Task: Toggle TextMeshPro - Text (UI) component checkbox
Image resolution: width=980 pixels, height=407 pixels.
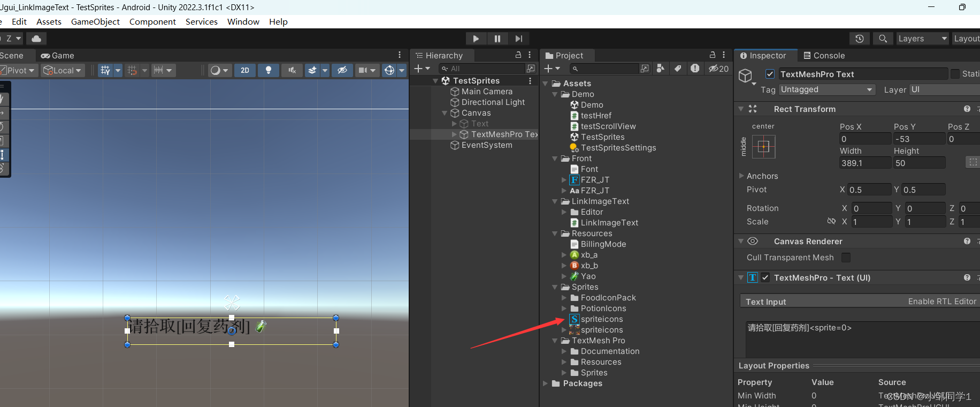Action: click(765, 277)
